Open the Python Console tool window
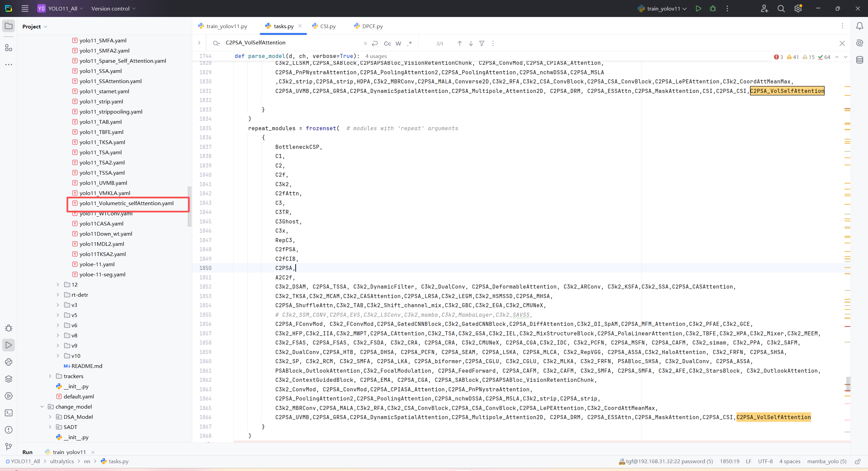 coord(9,362)
